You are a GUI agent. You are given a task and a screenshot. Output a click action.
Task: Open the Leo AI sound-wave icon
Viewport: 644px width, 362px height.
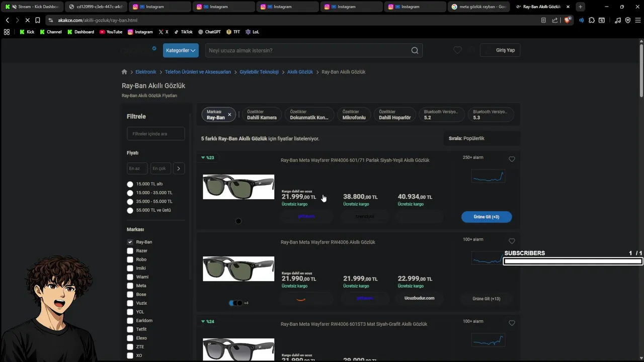(x=582, y=20)
